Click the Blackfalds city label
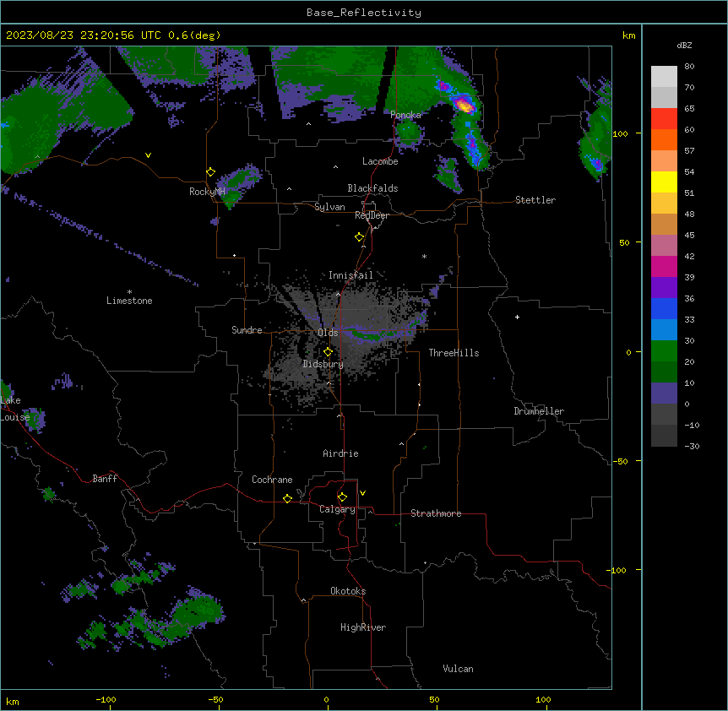Screen dimensions: 728x711 372,188
